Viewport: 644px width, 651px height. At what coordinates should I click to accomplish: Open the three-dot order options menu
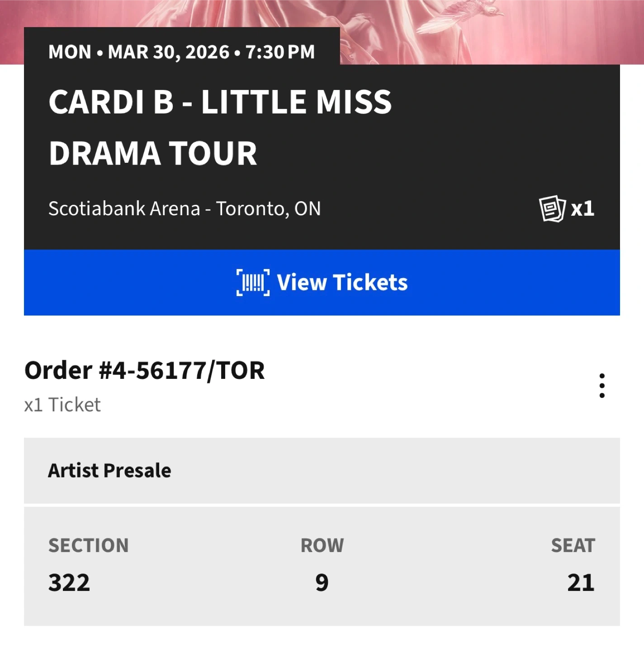(601, 386)
